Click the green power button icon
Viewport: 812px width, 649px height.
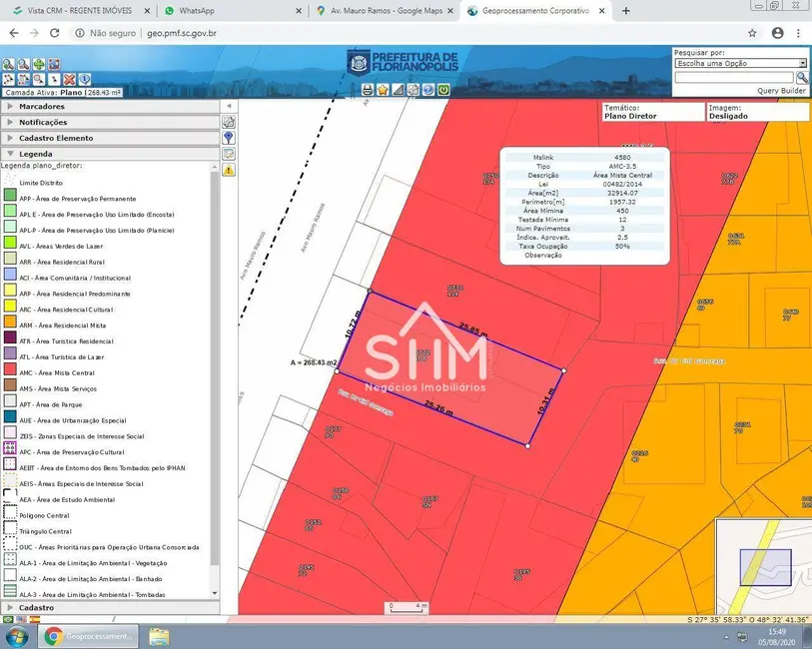pos(442,90)
